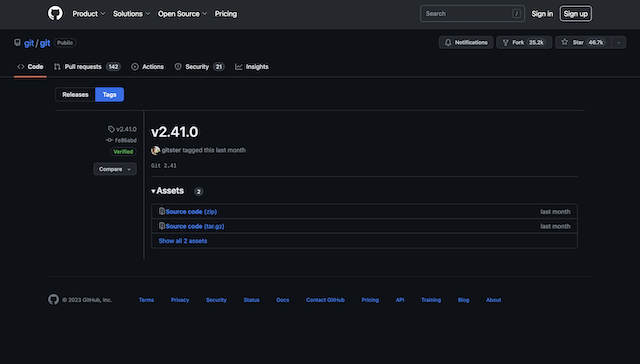Open the Compare dropdown
This screenshot has height=364, width=640.
[115, 169]
